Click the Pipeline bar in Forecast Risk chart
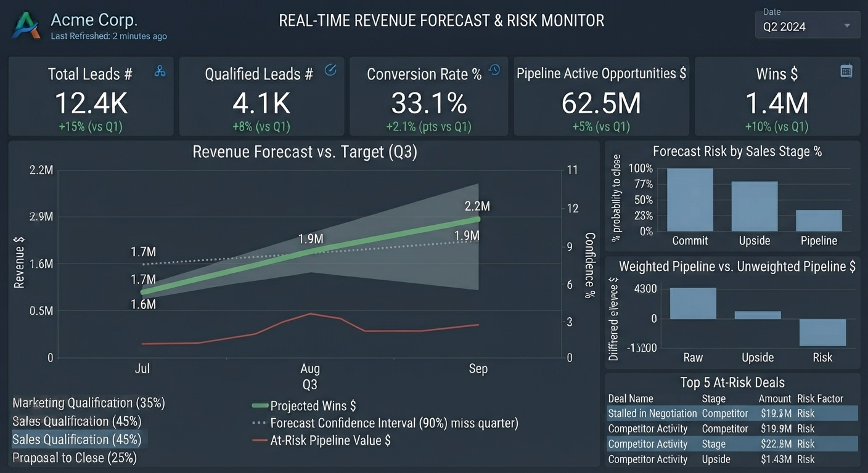The height and width of the screenshot is (473, 868). click(x=819, y=220)
